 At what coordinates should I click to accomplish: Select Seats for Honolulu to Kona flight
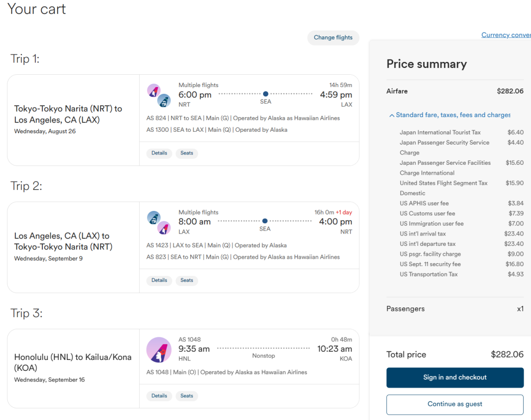(x=187, y=396)
